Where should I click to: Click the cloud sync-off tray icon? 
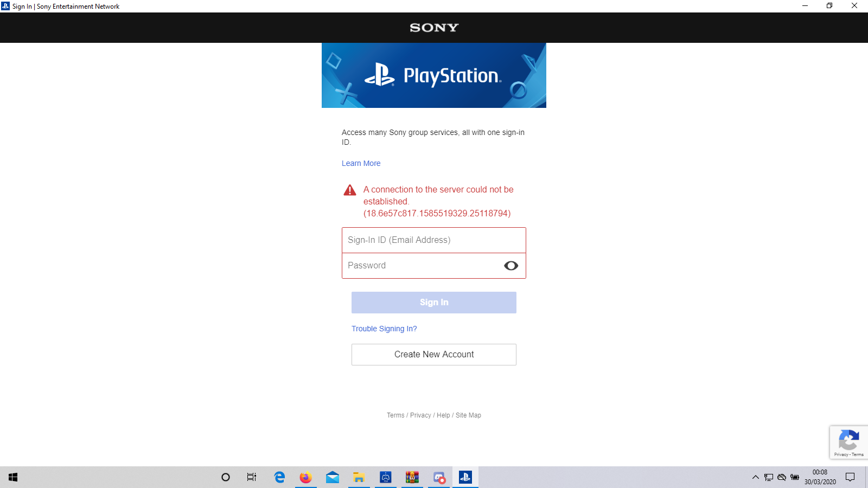782,477
